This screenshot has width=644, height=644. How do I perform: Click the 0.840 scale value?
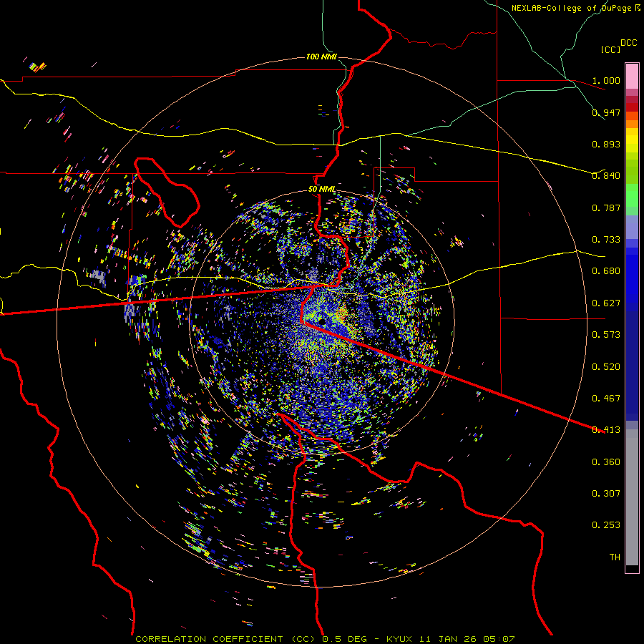606,175
